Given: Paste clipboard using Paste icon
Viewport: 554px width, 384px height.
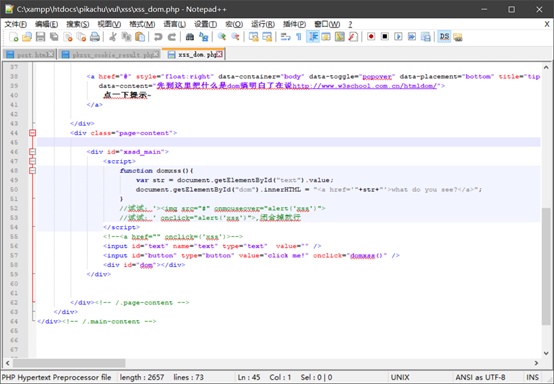Looking at the screenshot, I should (x=140, y=37).
